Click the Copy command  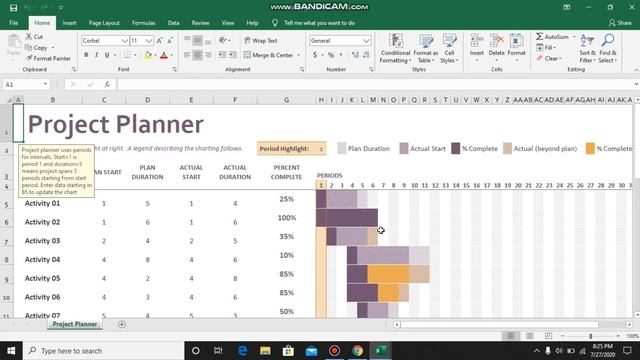click(36, 48)
